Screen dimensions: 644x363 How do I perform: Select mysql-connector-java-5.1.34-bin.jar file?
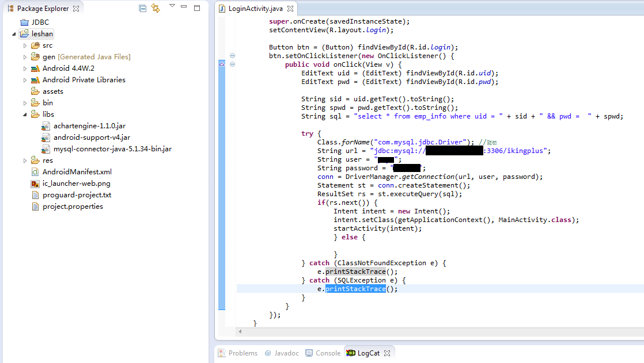pyautogui.click(x=112, y=149)
